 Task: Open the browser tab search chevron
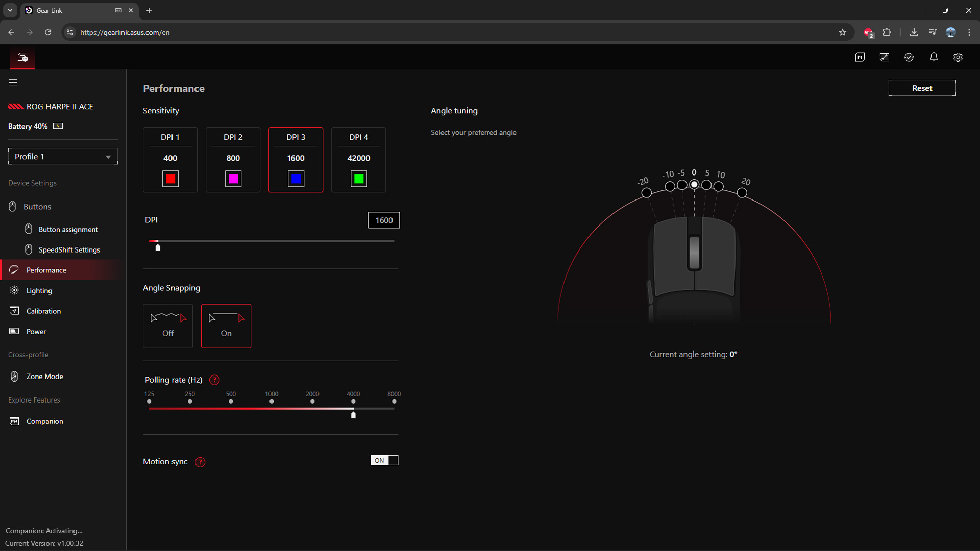point(10,10)
